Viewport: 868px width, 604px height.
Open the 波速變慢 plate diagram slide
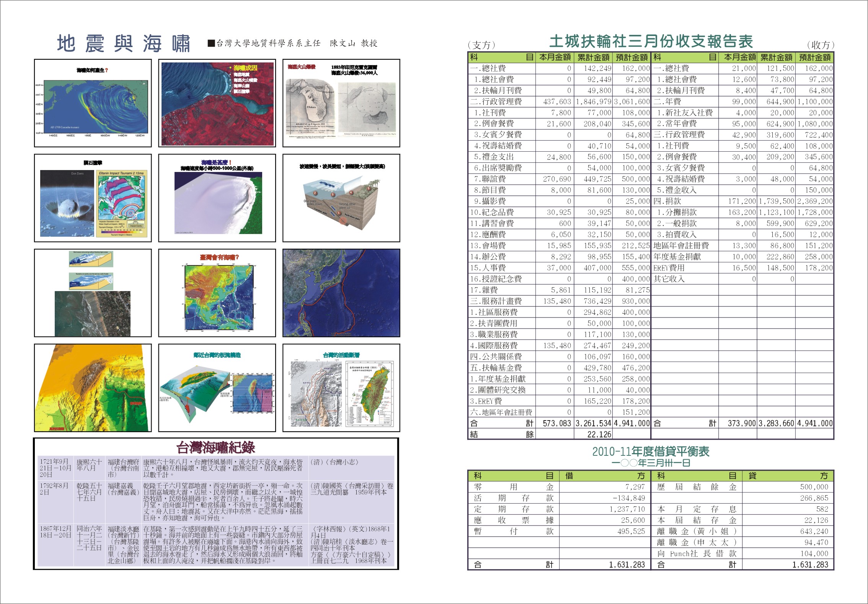coord(341,198)
